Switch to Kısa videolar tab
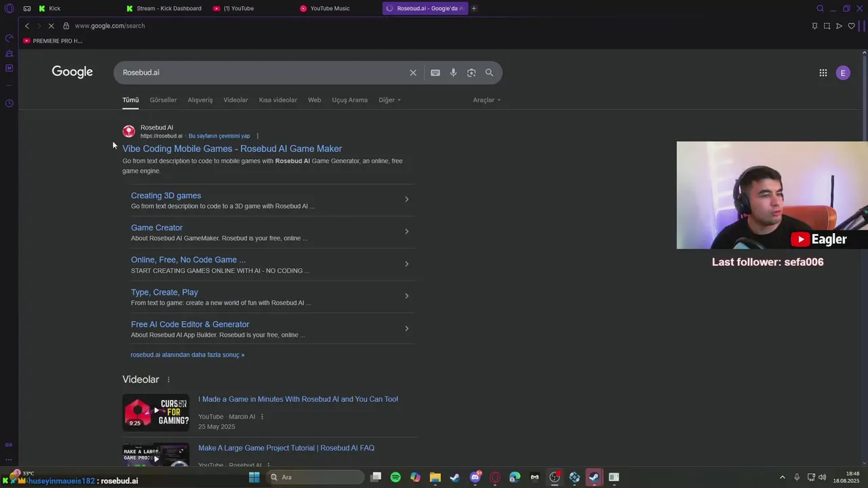 pos(278,100)
